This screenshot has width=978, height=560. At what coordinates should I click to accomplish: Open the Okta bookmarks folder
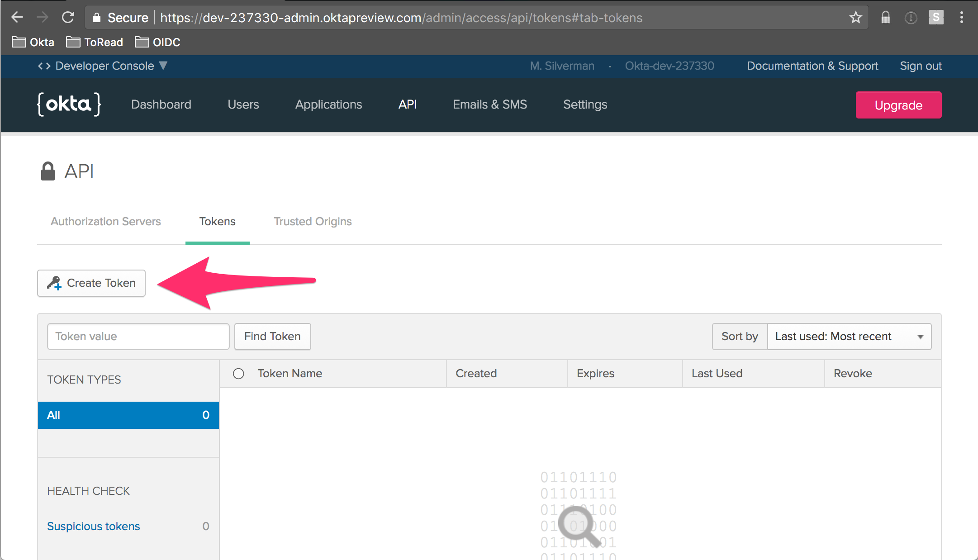[x=33, y=42]
